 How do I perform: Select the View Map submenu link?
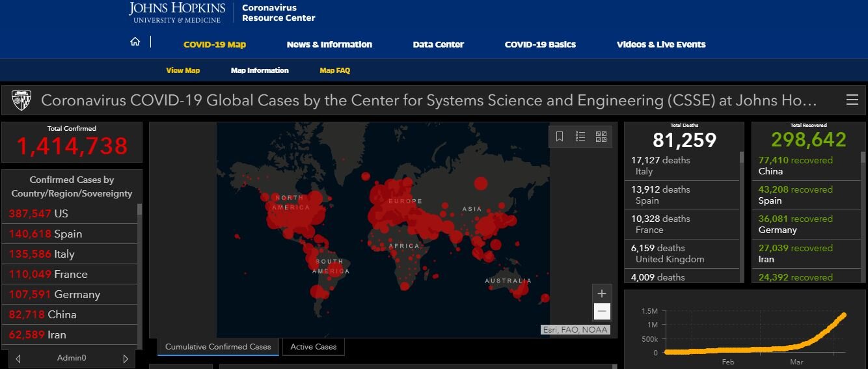(x=183, y=70)
